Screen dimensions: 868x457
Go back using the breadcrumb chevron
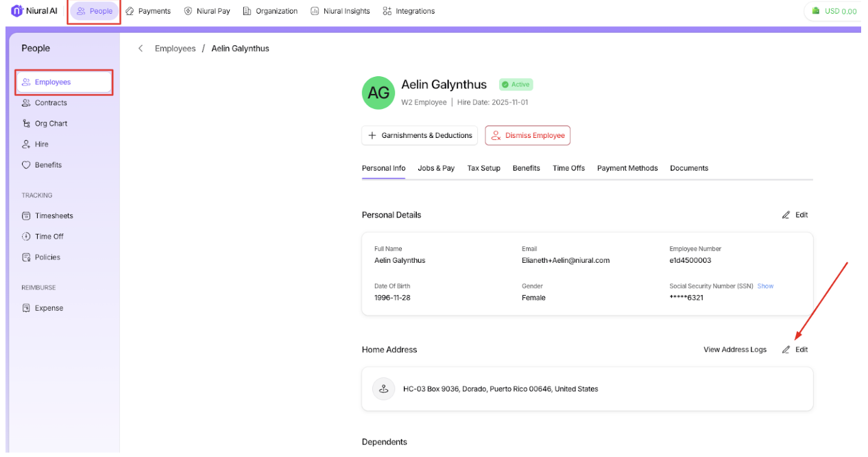pos(141,49)
